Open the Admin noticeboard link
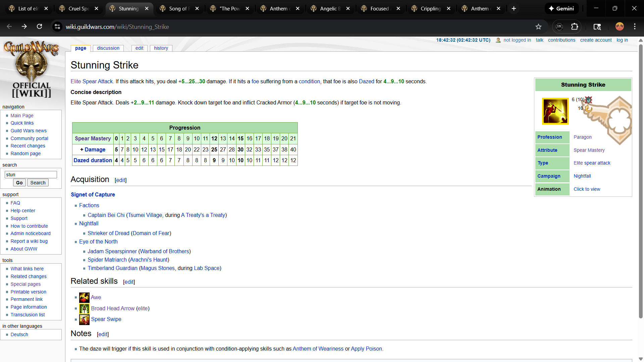Screen dimensions: 644x362 tap(31, 233)
